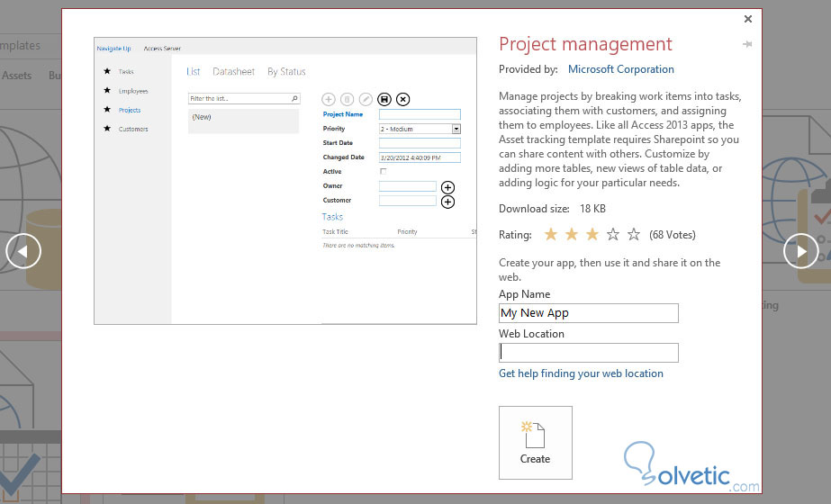The height and width of the screenshot is (504, 831).
Task: Pin the Project management template
Action: (747, 44)
